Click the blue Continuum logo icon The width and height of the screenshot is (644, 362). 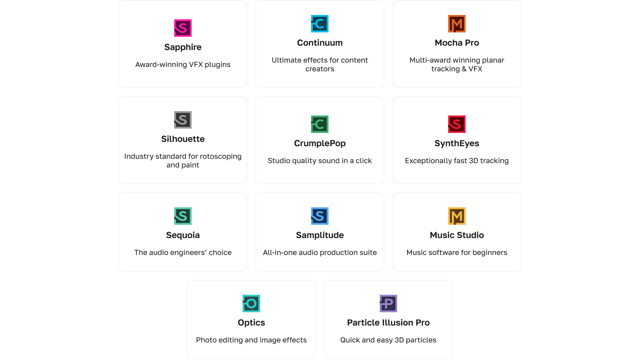pos(320,23)
